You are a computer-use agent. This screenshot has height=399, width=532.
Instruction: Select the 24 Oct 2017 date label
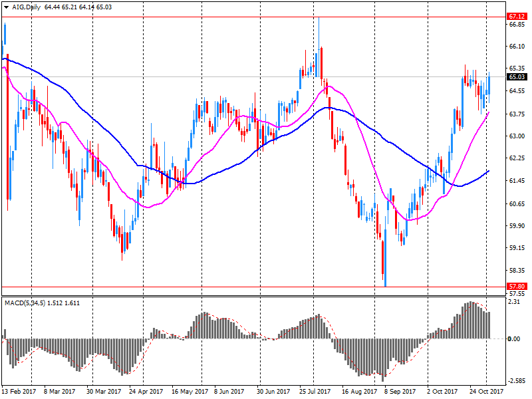(x=486, y=391)
